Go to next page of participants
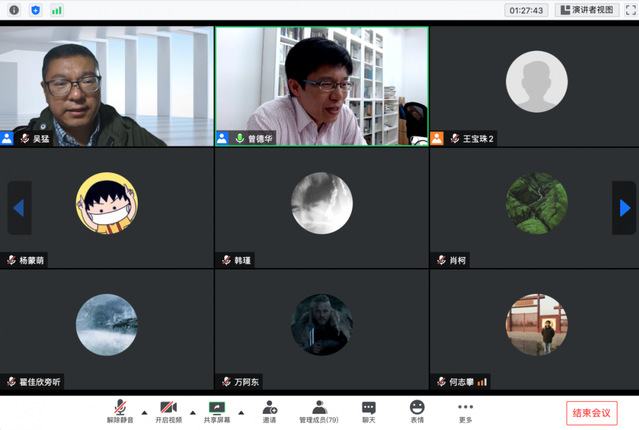639x430 pixels. point(625,208)
